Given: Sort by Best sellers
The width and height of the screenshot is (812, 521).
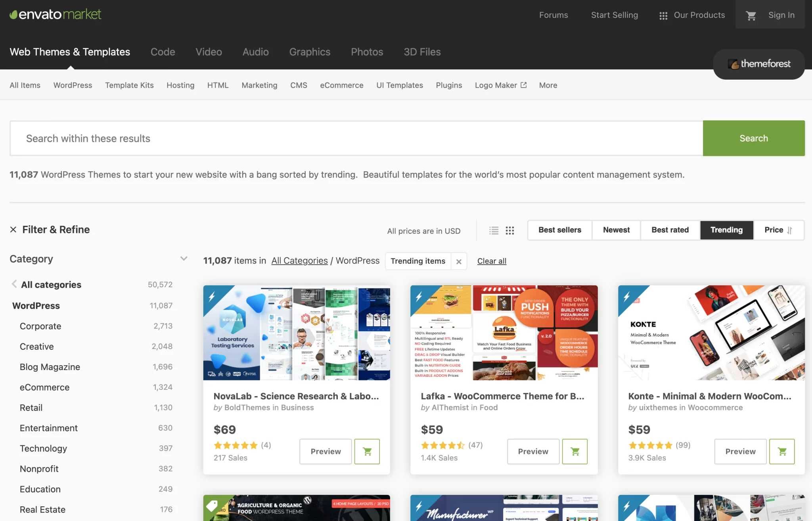Looking at the screenshot, I should click(560, 230).
